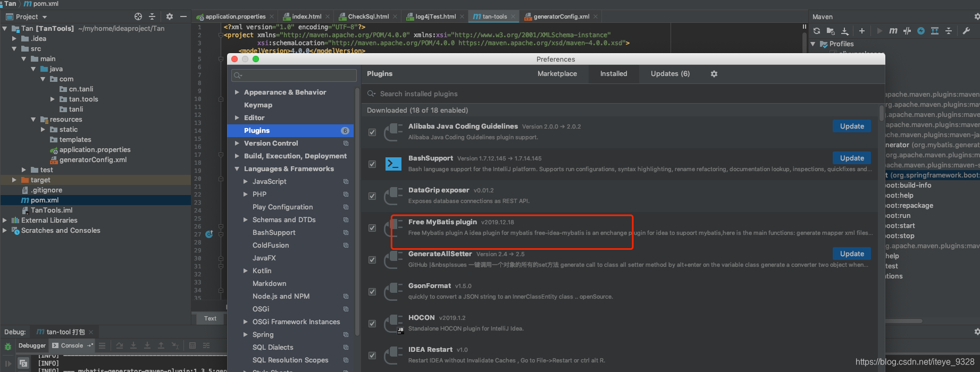This screenshot has height=372, width=980.
Task: Disable GsonFormat plugin checkbox
Action: [x=372, y=292]
